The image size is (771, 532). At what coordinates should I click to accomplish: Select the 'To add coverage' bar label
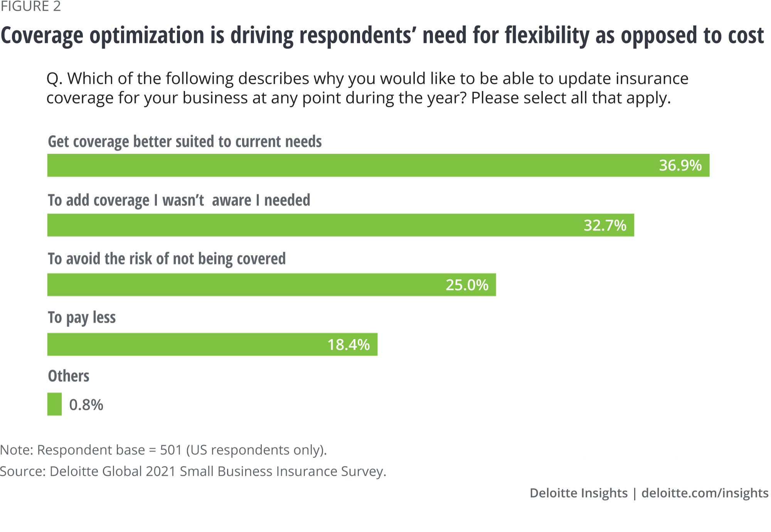[179, 200]
